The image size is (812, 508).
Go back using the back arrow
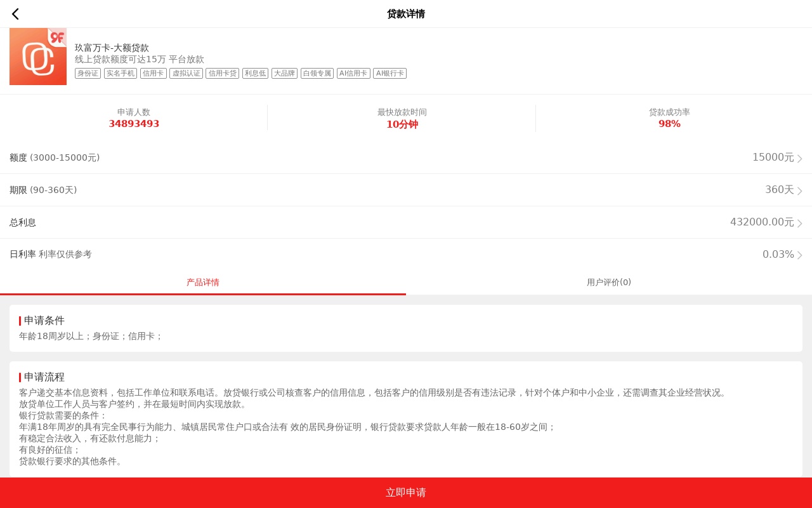click(x=15, y=14)
